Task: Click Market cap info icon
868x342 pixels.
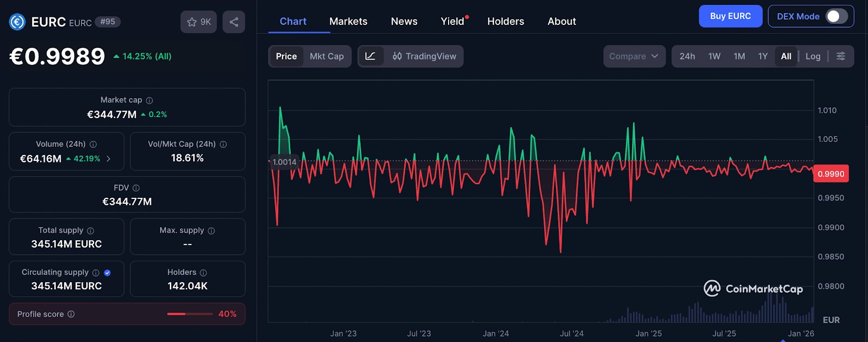Action: (x=150, y=100)
